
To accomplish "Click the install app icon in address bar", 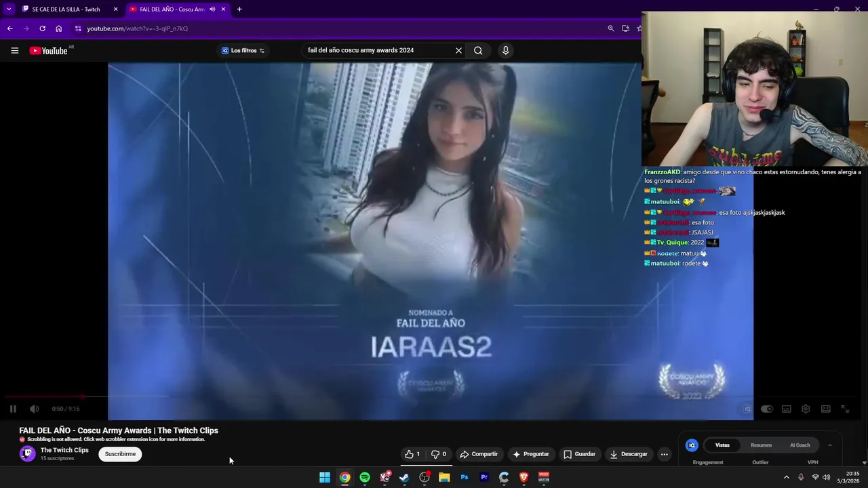I will (625, 28).
